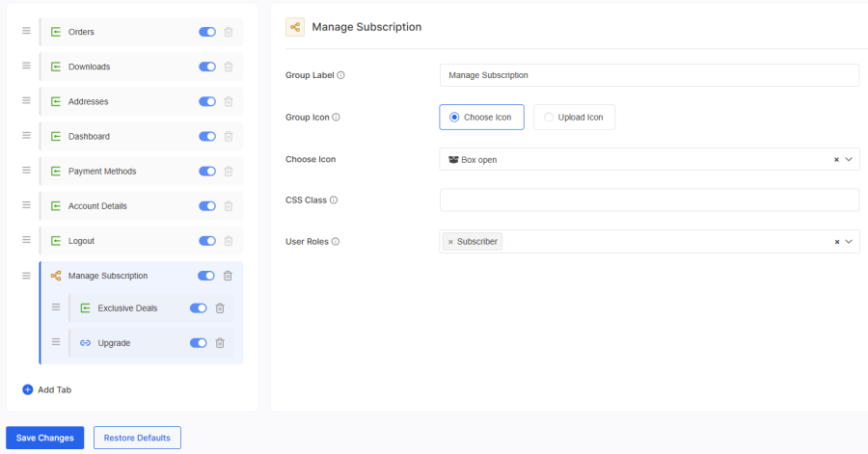Image resolution: width=868 pixels, height=454 pixels.
Task: Click drag handle icon beside Orders
Action: click(x=27, y=32)
